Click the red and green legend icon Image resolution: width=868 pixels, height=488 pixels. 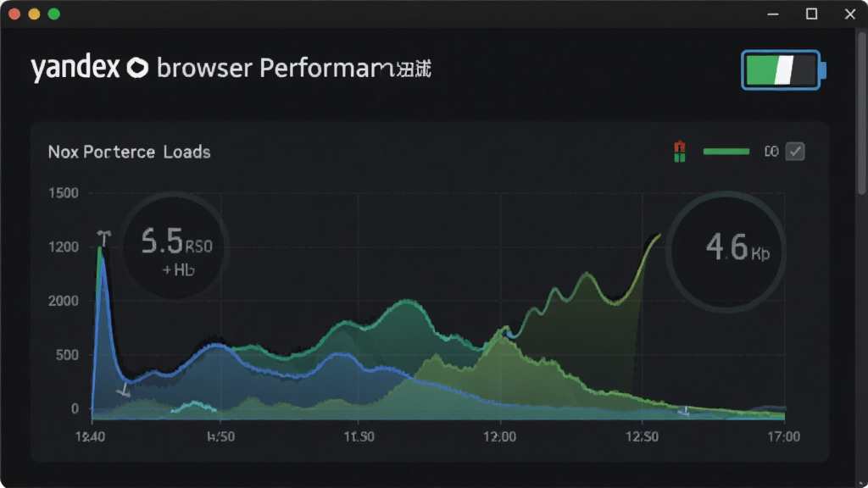click(680, 152)
